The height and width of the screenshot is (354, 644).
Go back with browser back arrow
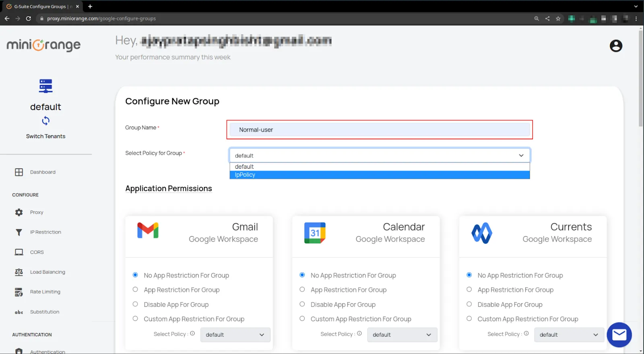click(7, 19)
